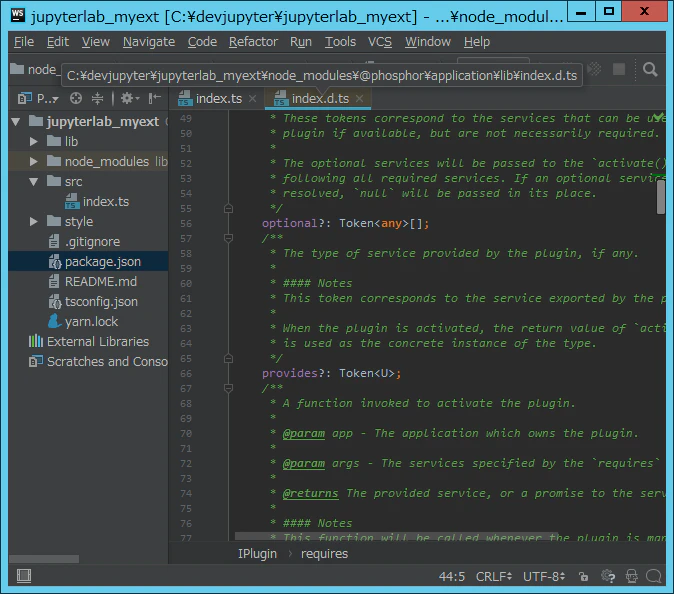Viewport: 674px width, 594px height.
Task: Fold the comment starting at line 57
Action: pyautogui.click(x=228, y=238)
